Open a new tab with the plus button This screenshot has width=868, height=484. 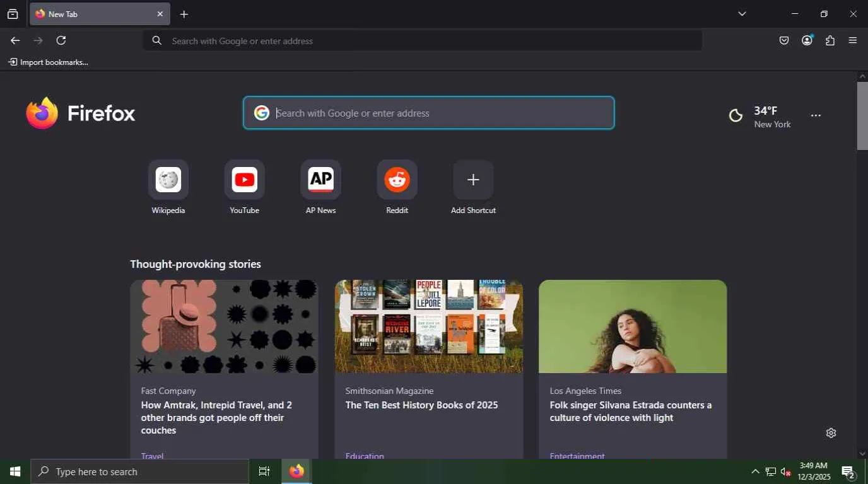pyautogui.click(x=184, y=14)
